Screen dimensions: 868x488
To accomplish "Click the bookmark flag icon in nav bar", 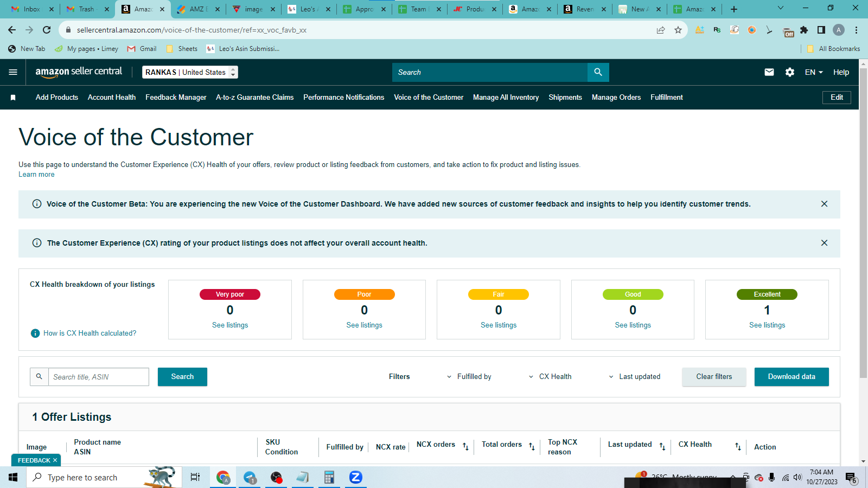I will point(13,98).
